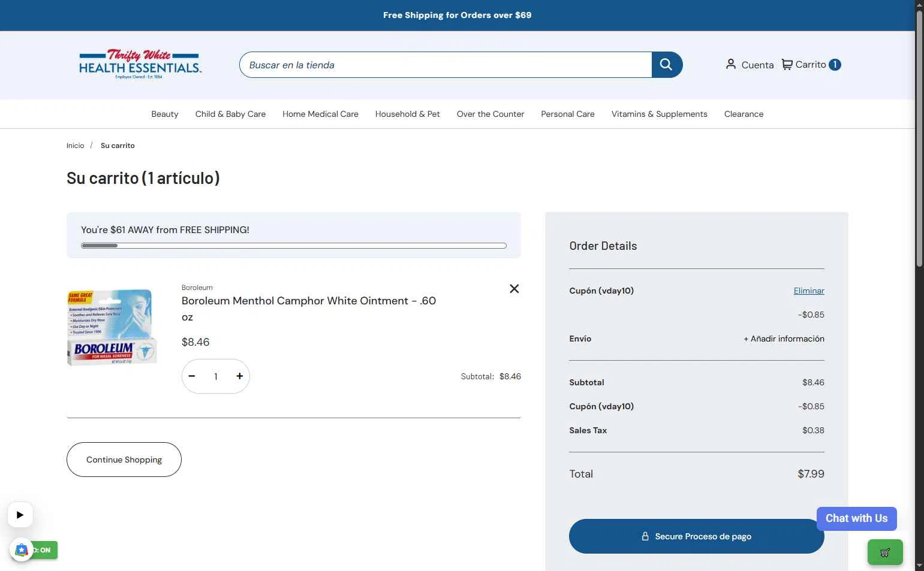Image resolution: width=924 pixels, height=571 pixels.
Task: Click the cart item count badge
Action: point(835,65)
